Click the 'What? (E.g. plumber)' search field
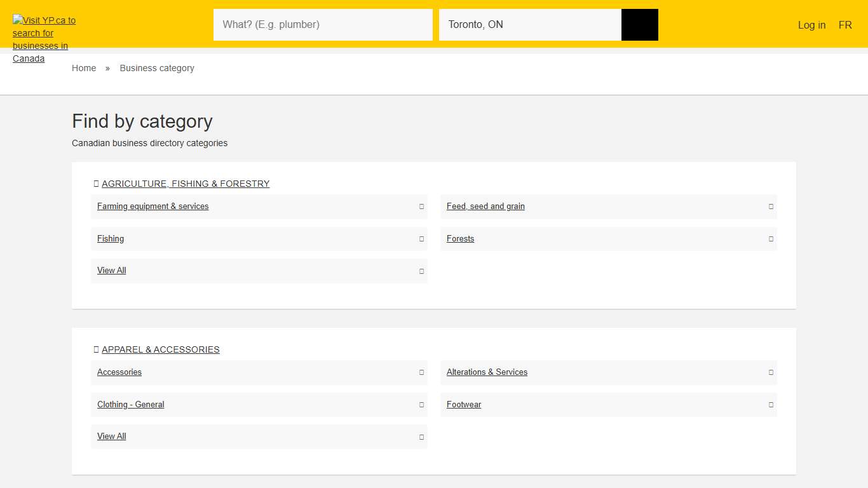Viewport: 868px width, 488px height. (x=323, y=25)
